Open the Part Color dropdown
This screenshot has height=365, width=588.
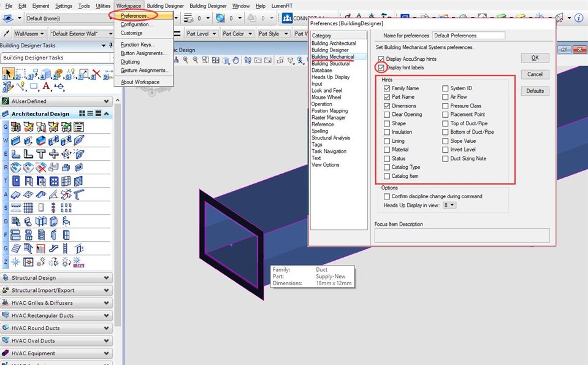pyautogui.click(x=237, y=34)
